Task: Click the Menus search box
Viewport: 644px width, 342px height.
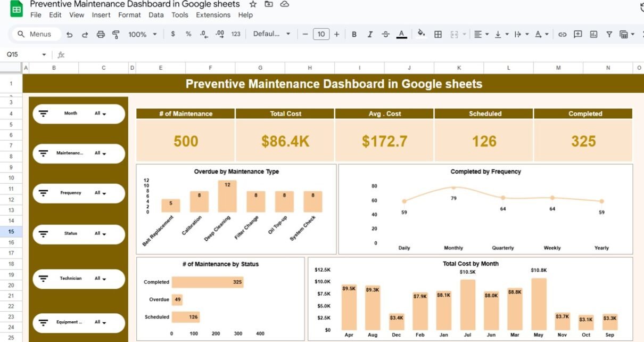Action: 35,34
